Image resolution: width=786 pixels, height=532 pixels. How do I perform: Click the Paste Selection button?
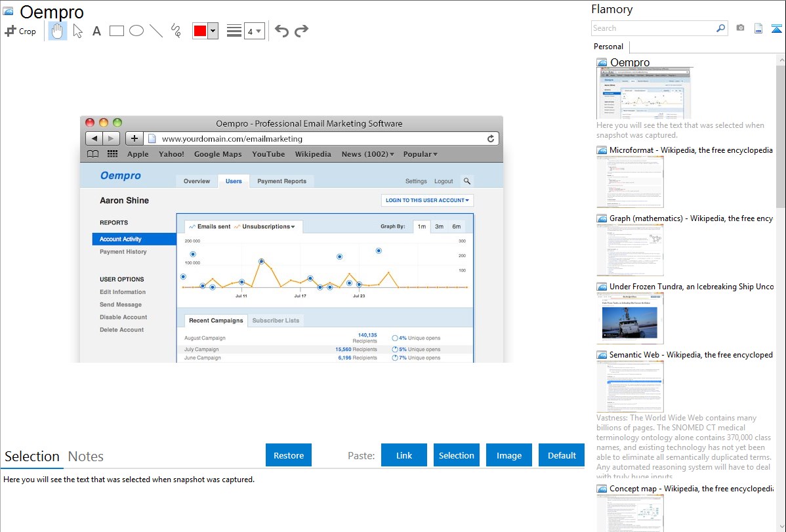(x=456, y=455)
